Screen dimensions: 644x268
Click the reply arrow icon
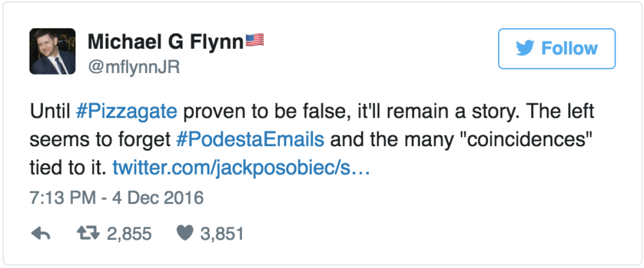[x=41, y=234]
